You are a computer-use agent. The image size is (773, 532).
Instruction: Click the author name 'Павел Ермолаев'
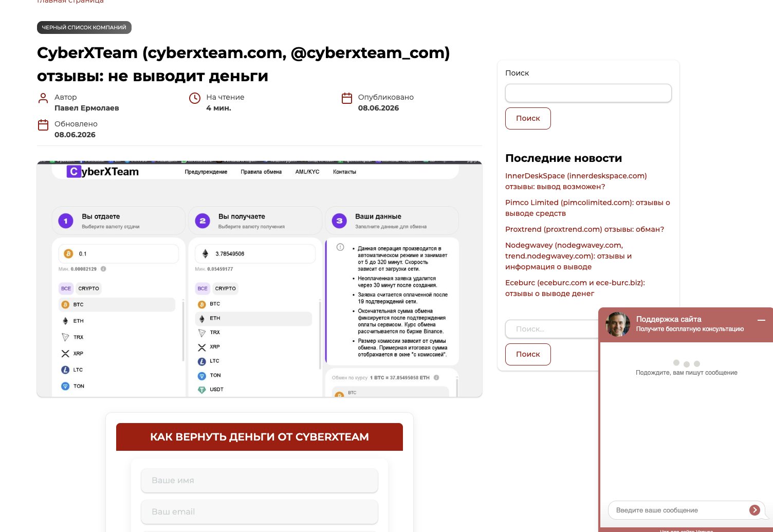click(x=87, y=108)
